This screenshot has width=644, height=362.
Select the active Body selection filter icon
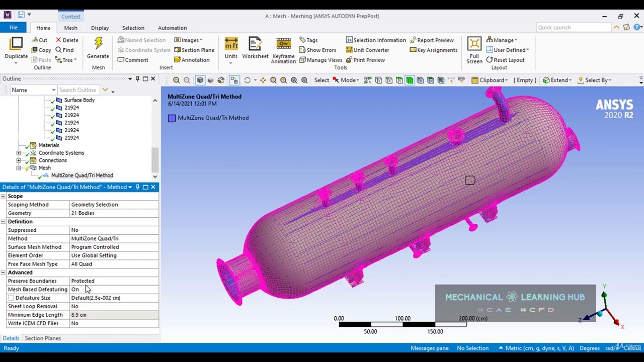tap(410, 80)
